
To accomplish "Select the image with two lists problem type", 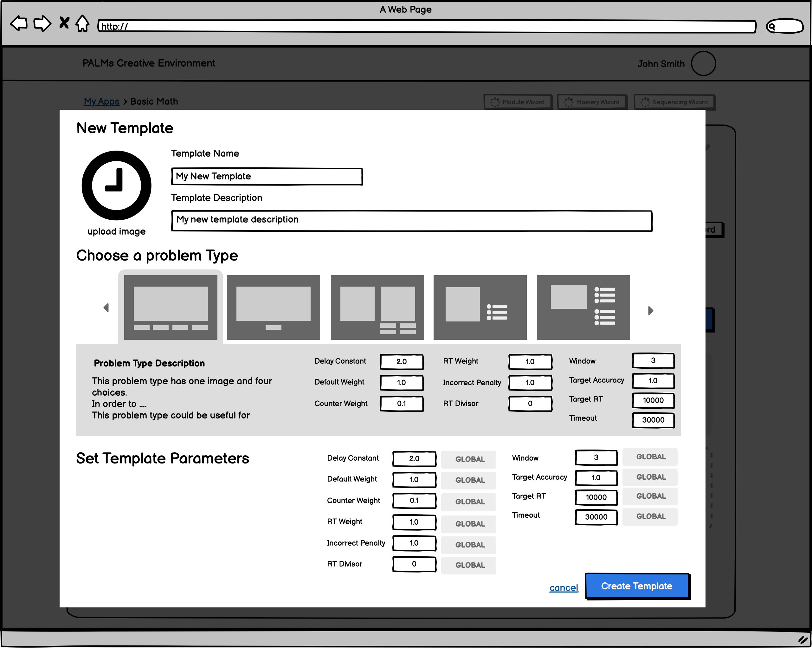I will pos(583,307).
